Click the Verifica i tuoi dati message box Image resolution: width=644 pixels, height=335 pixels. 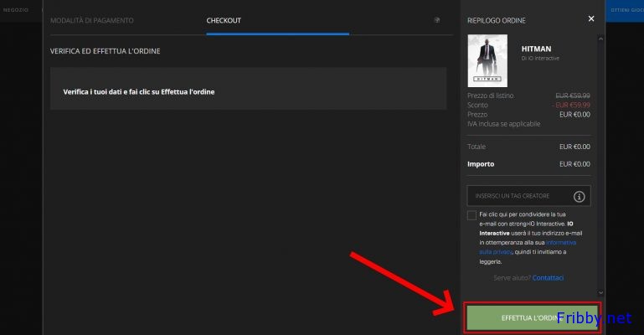pyautogui.click(x=248, y=90)
